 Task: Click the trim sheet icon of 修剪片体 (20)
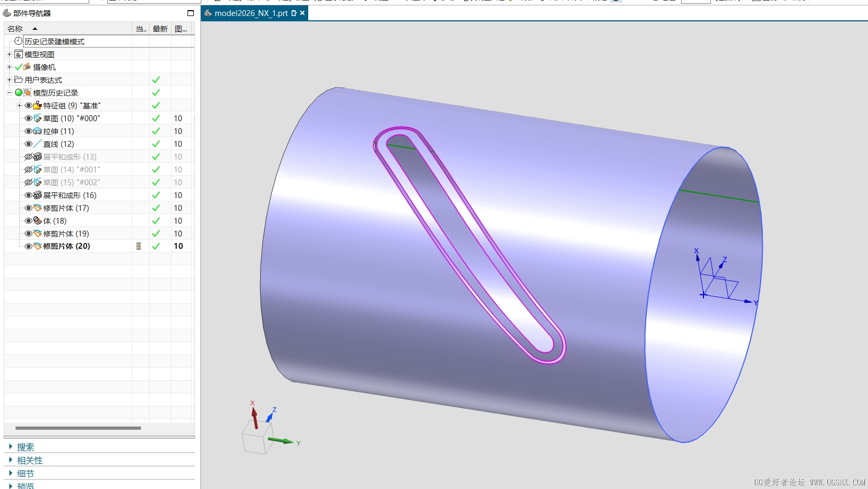(37, 246)
